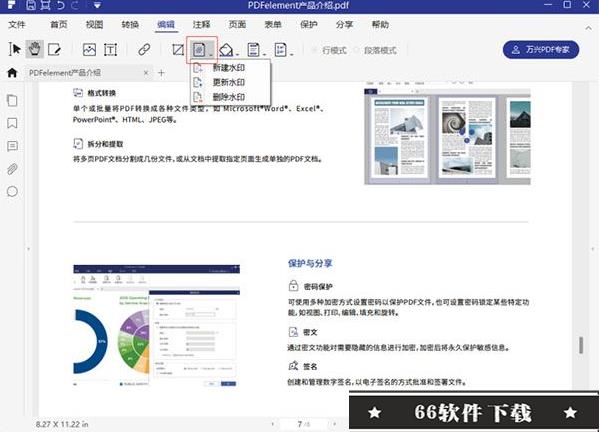Click the 保护与分享 heading
The image size is (599, 432).
(x=310, y=263)
